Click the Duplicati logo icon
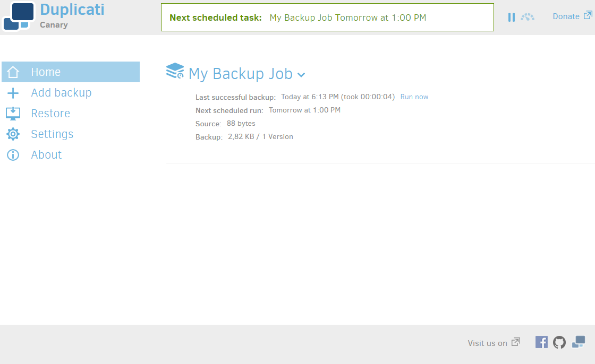 [x=18, y=16]
